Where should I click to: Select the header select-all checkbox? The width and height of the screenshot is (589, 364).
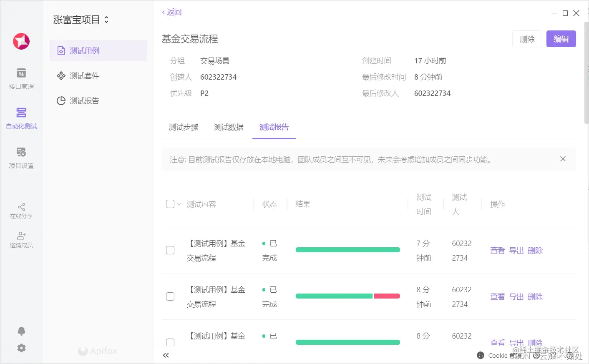170,204
